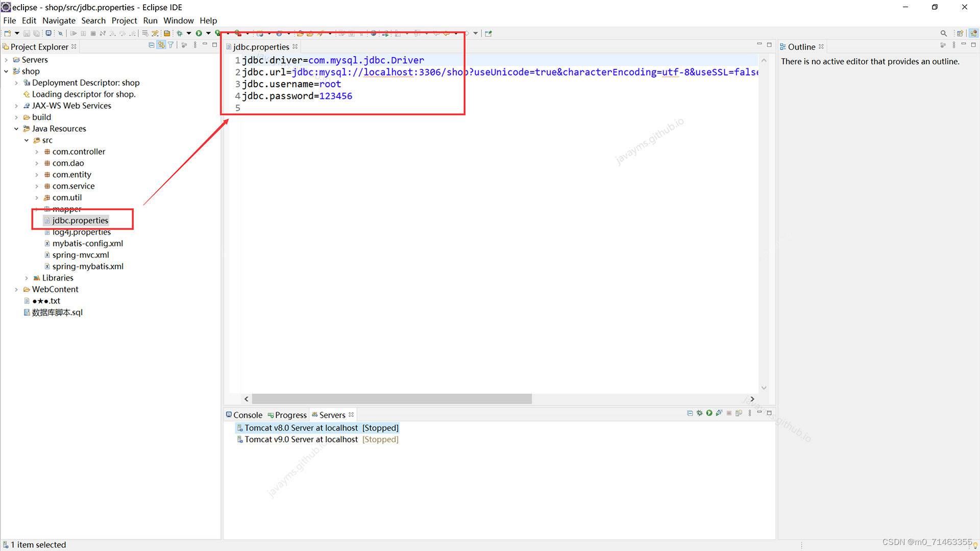Open Project Explorer filter icon
The width and height of the screenshot is (980, 551).
tap(171, 45)
